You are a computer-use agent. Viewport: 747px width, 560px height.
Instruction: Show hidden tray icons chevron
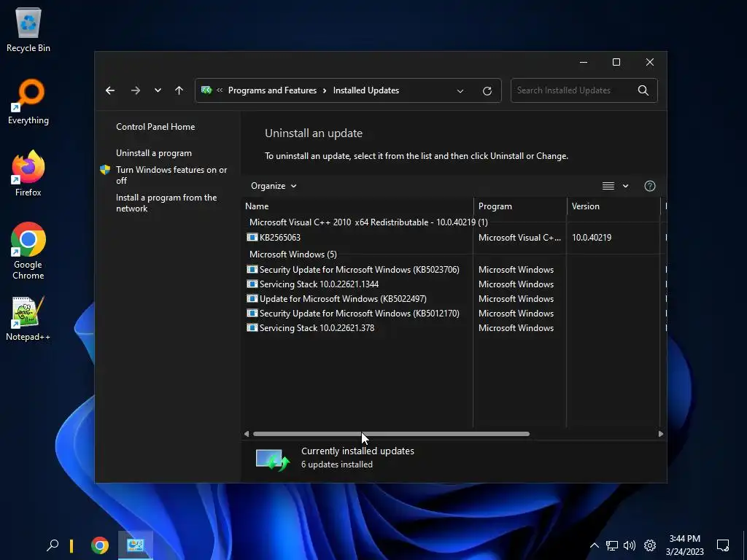pos(594,545)
